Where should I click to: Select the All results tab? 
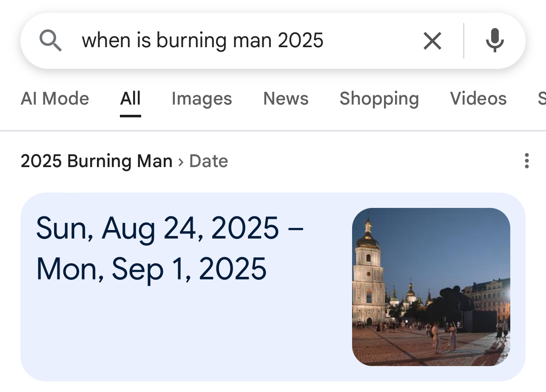pos(130,99)
